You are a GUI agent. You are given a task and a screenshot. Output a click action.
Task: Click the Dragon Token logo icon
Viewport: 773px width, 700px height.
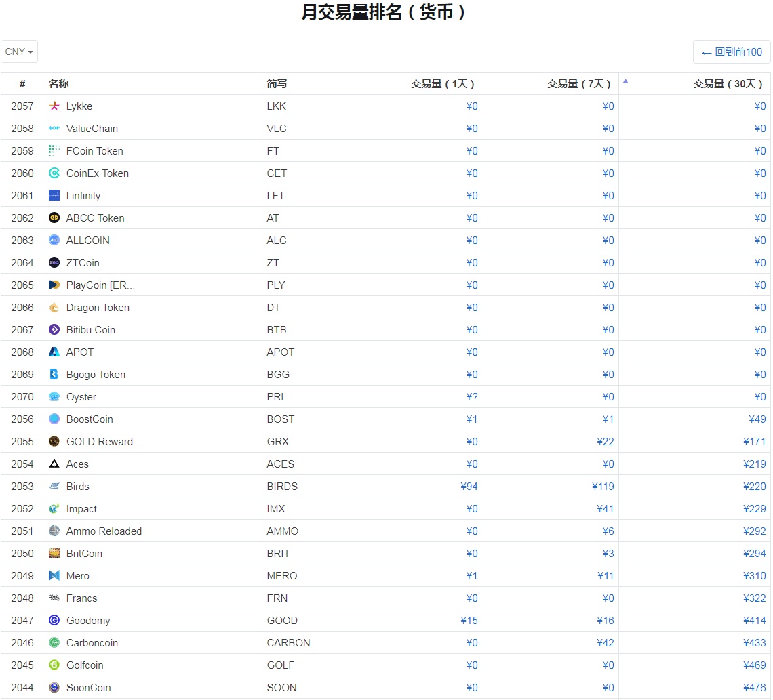pos(54,308)
